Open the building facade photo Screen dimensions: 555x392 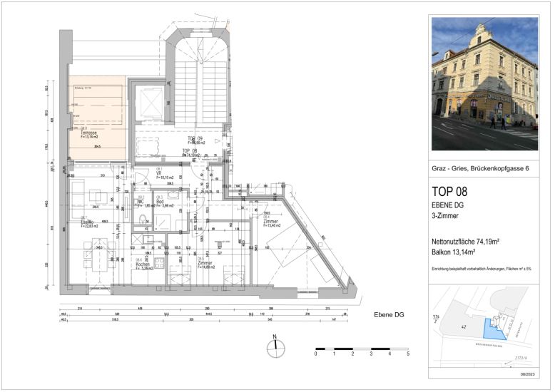pyautogui.click(x=485, y=83)
